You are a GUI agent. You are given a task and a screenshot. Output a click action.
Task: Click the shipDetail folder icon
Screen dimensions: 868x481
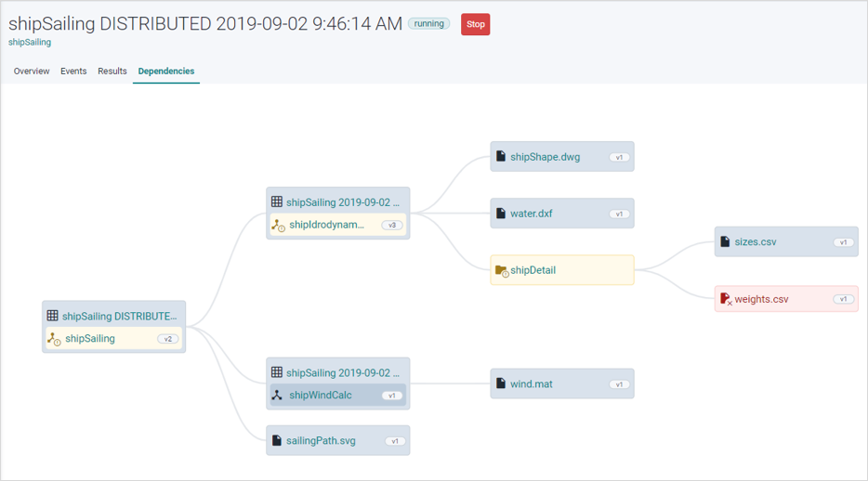pos(502,270)
